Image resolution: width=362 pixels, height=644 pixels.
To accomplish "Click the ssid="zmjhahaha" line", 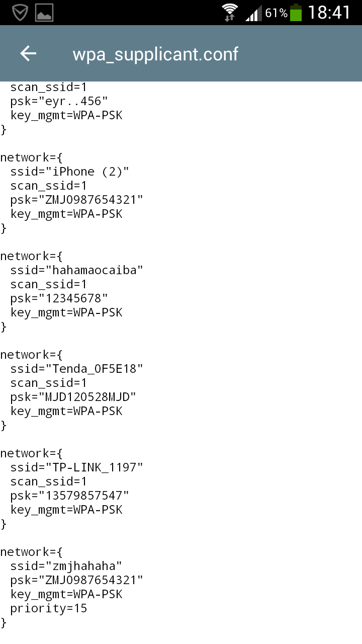I will pyautogui.click(x=66, y=566).
